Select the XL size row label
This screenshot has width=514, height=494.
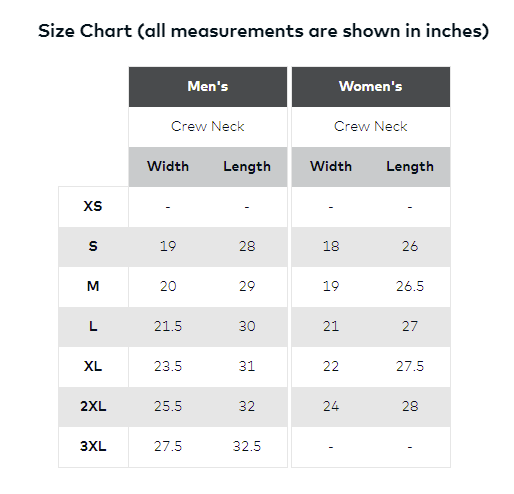click(93, 366)
